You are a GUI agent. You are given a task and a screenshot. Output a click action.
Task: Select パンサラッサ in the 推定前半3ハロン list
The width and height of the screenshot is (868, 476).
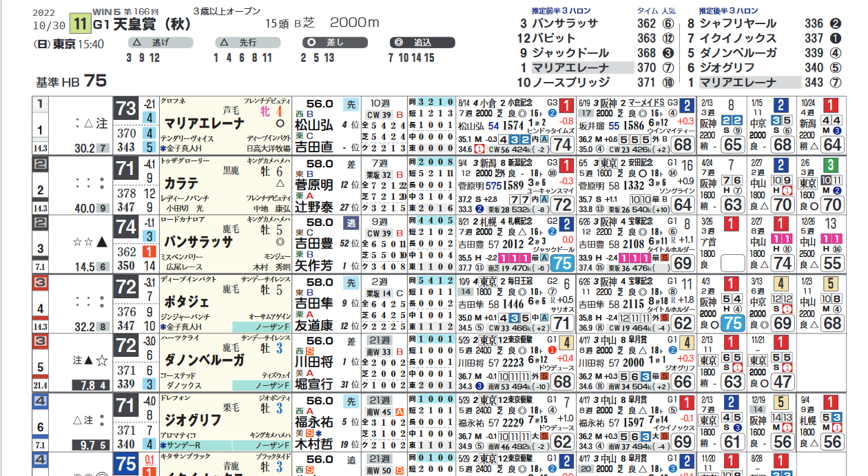click(565, 23)
